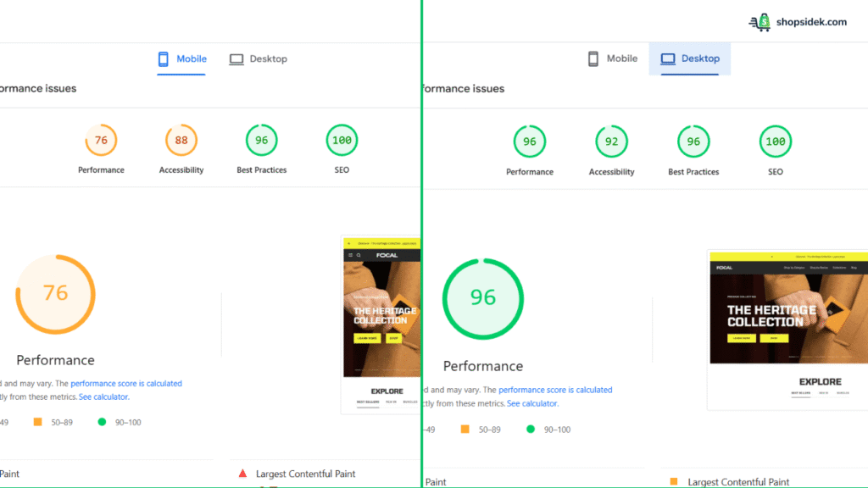
Task: Click the Focal mobile site preview thumbnail
Action: coord(381,322)
